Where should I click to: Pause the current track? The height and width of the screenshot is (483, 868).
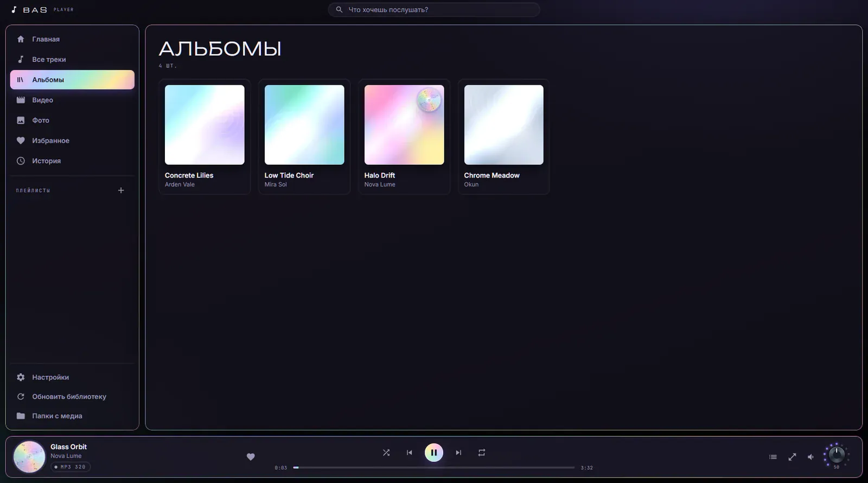click(x=434, y=453)
